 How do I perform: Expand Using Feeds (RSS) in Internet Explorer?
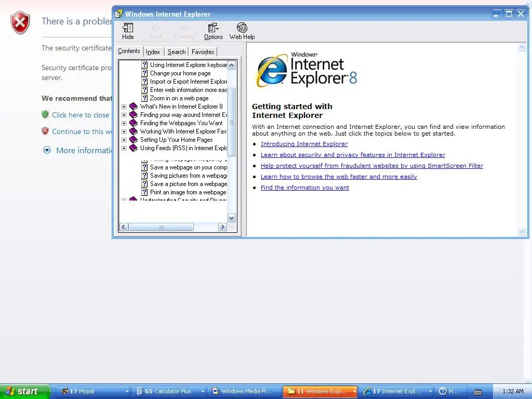coord(124,148)
